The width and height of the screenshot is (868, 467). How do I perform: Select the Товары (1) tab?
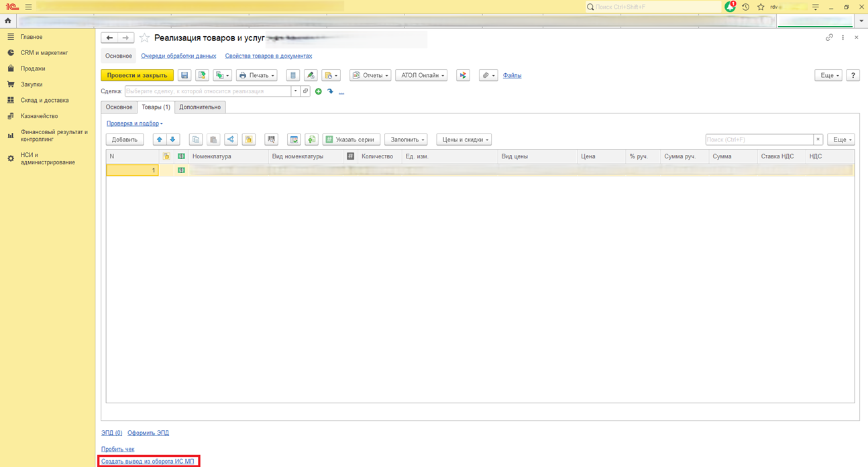(x=156, y=107)
